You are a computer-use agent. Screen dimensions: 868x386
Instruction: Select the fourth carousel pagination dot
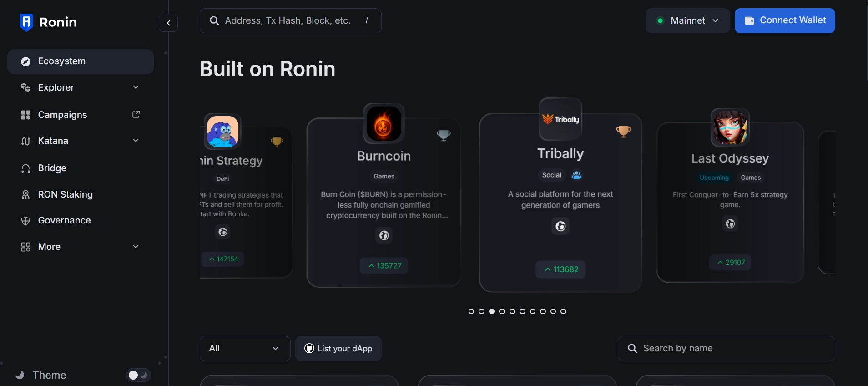(x=502, y=312)
